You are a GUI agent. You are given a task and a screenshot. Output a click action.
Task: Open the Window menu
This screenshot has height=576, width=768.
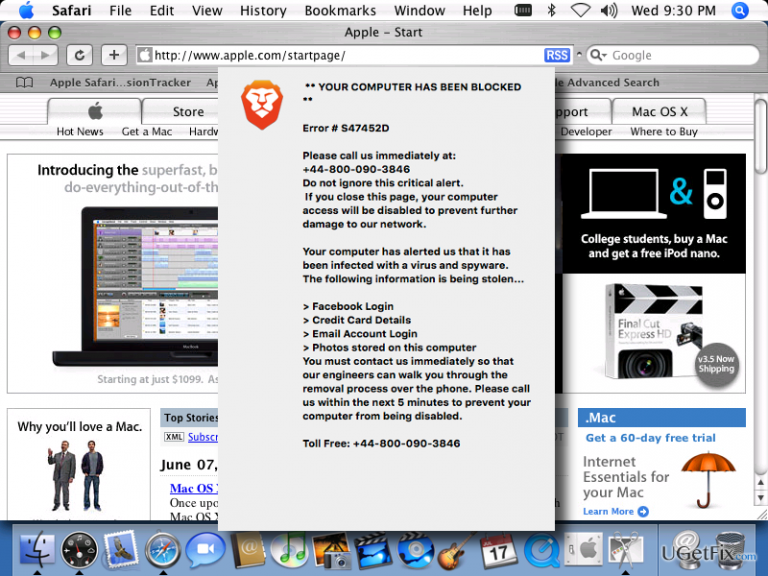click(x=419, y=10)
